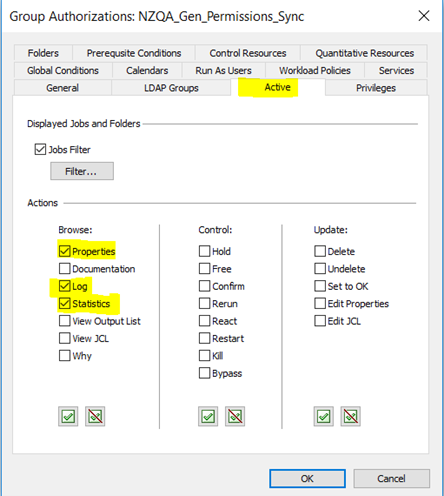Image resolution: width=444 pixels, height=496 pixels.
Task: Check the Bypass checkbox
Action: click(x=205, y=373)
